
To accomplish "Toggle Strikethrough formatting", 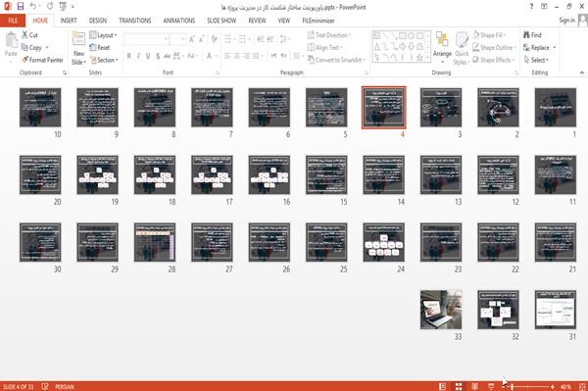I will click(x=167, y=56).
